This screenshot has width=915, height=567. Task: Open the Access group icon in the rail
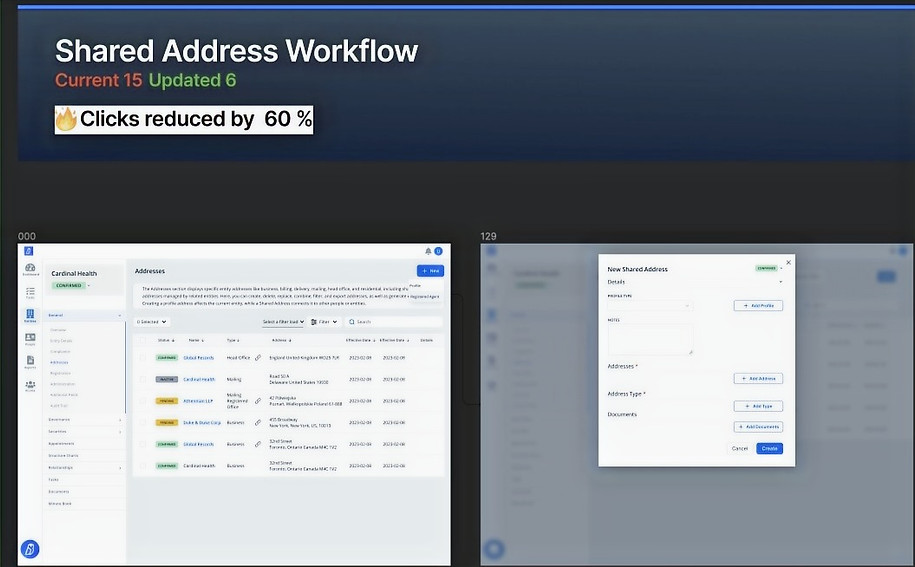(30, 386)
